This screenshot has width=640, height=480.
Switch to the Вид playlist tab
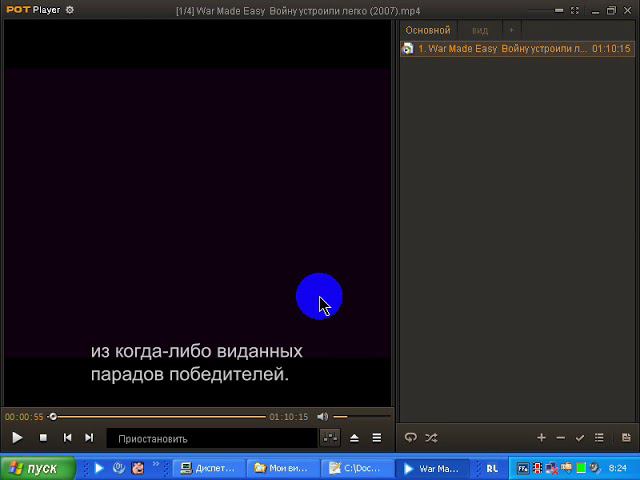point(480,30)
